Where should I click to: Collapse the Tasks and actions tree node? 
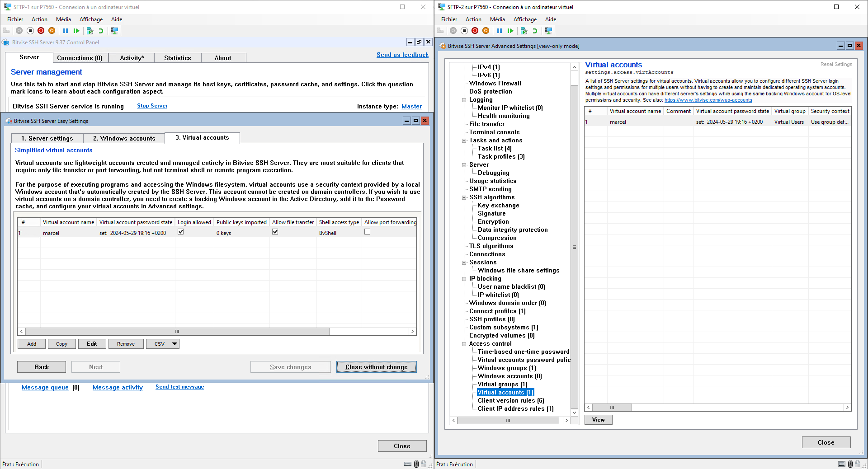point(464,141)
